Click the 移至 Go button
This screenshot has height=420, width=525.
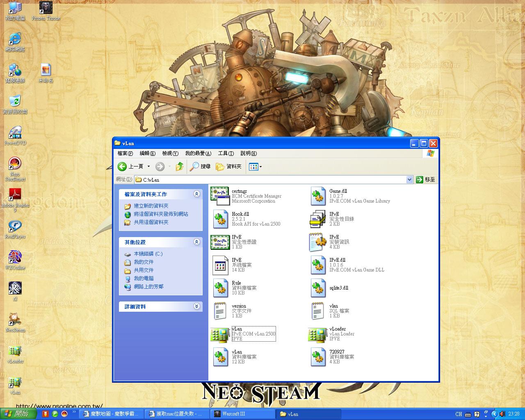click(x=425, y=180)
